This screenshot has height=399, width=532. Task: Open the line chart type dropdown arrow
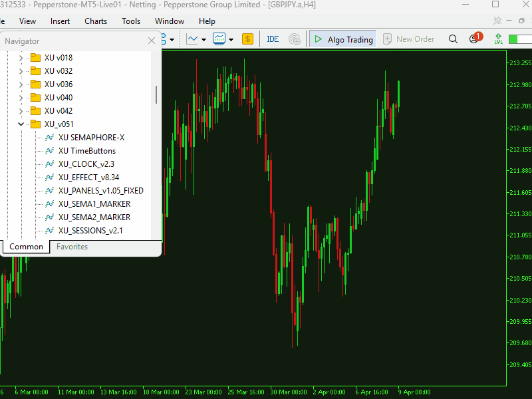204,40
